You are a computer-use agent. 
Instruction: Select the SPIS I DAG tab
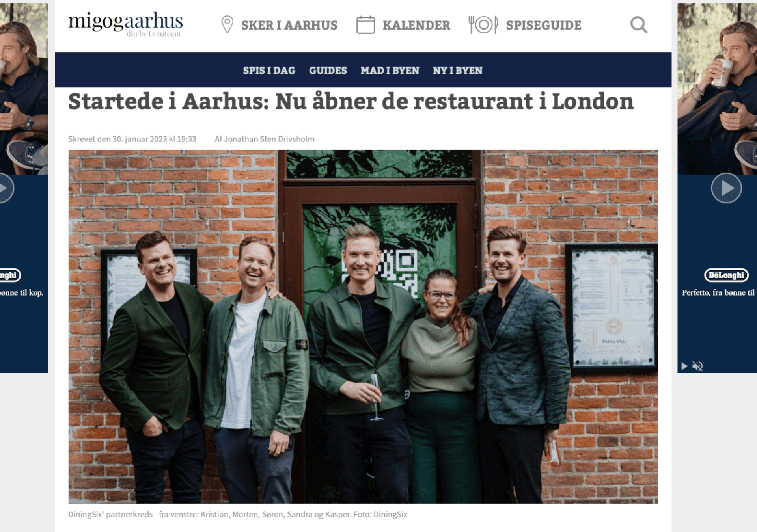click(x=269, y=70)
